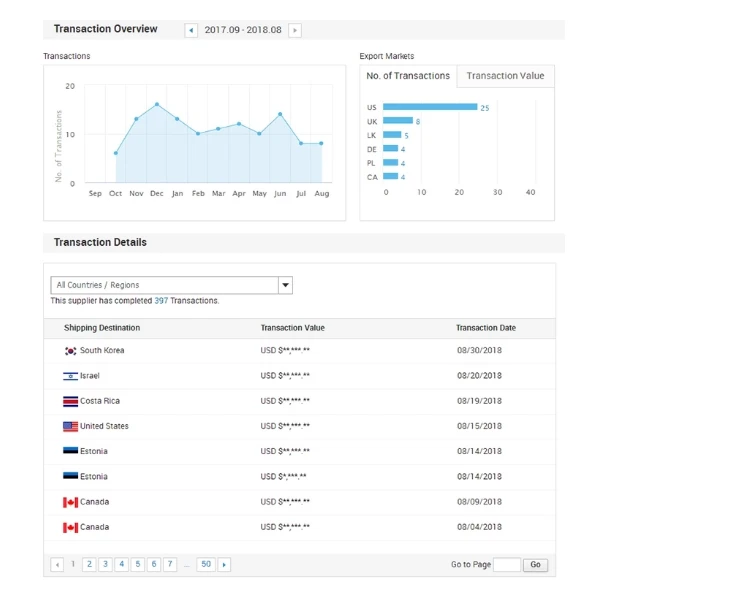Click the Costa Rica flag icon
This screenshot has height=607, width=750.
[70, 401]
